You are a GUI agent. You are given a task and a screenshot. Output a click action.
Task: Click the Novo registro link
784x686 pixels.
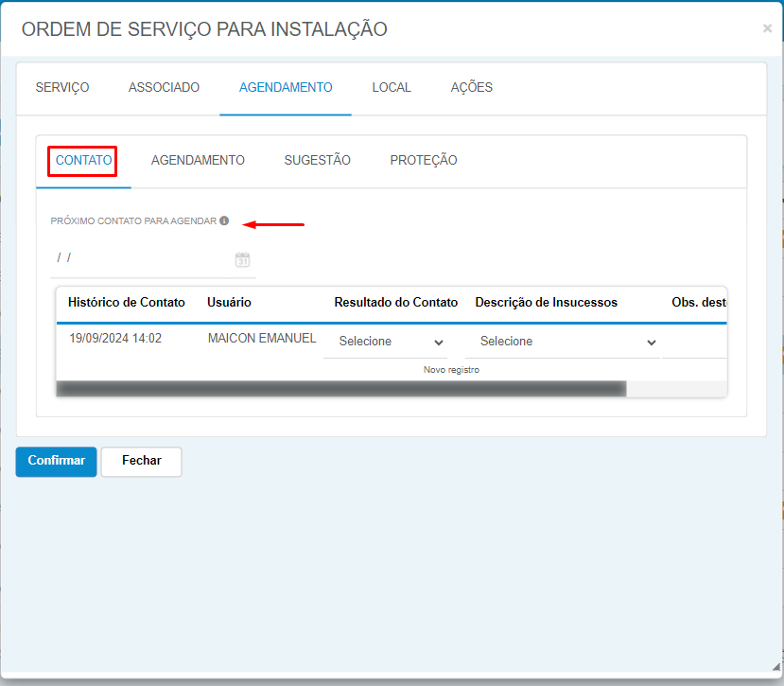pyautogui.click(x=451, y=370)
